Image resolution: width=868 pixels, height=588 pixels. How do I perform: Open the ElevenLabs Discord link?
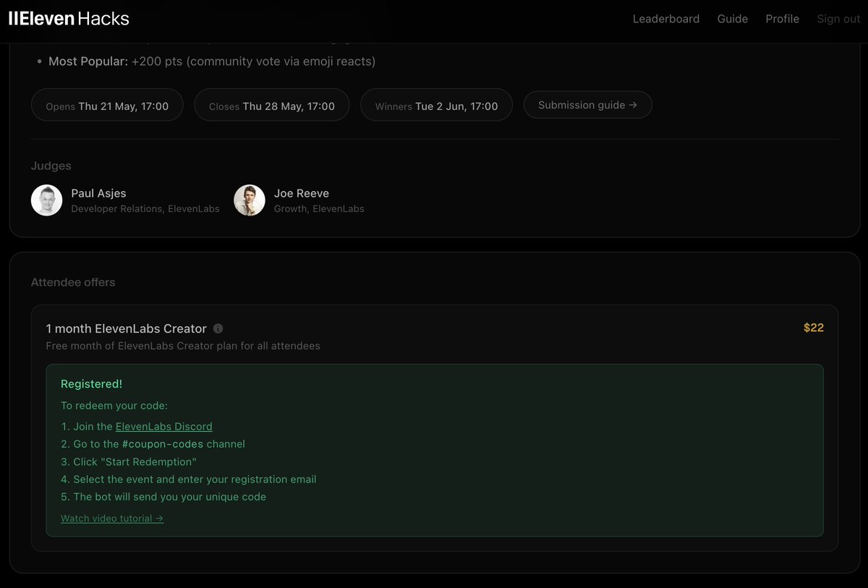[163, 427]
